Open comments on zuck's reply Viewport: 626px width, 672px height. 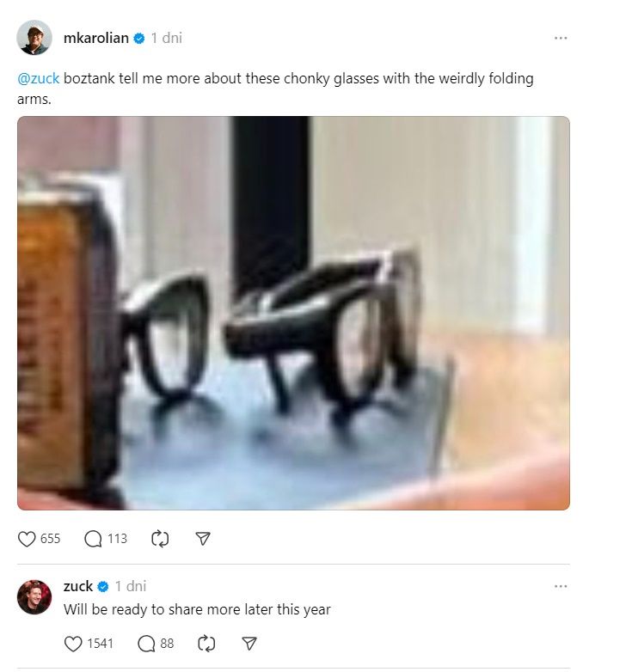coord(146,644)
